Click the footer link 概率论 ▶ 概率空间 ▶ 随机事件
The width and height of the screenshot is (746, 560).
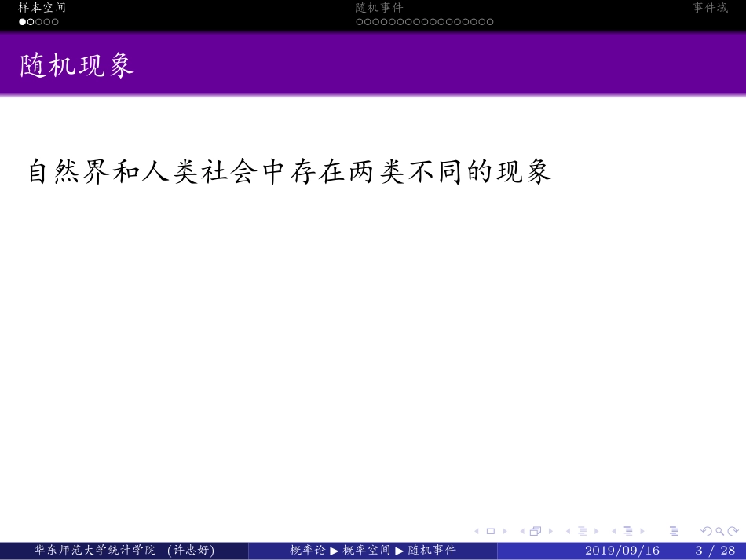373,551
